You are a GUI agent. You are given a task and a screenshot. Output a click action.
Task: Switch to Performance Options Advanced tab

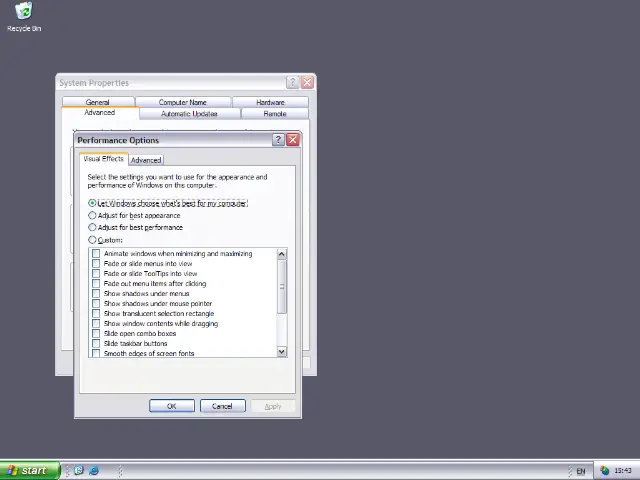pos(146,160)
